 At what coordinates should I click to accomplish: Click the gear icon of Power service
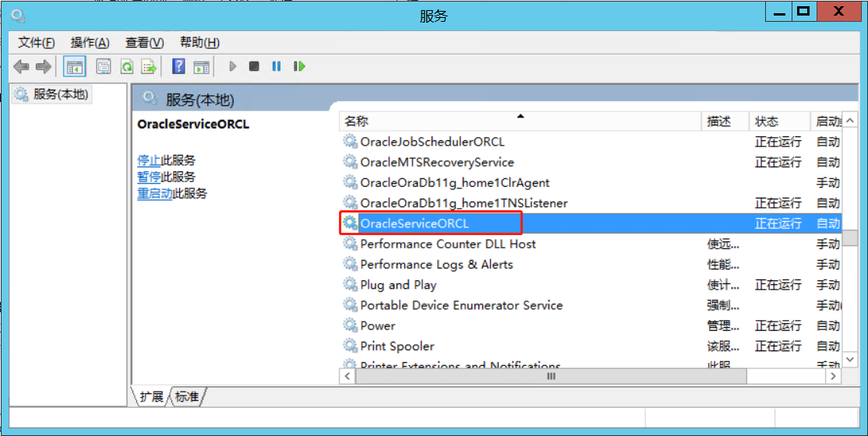point(351,326)
